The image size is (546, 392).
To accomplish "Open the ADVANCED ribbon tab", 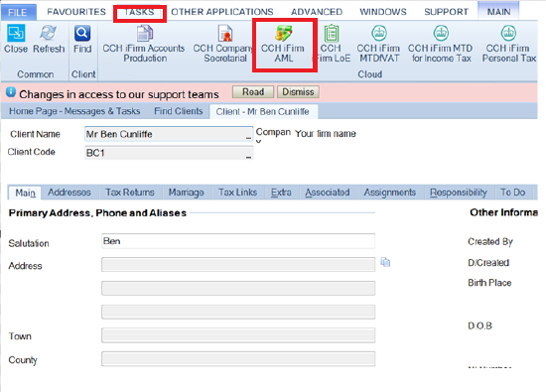I will [317, 12].
